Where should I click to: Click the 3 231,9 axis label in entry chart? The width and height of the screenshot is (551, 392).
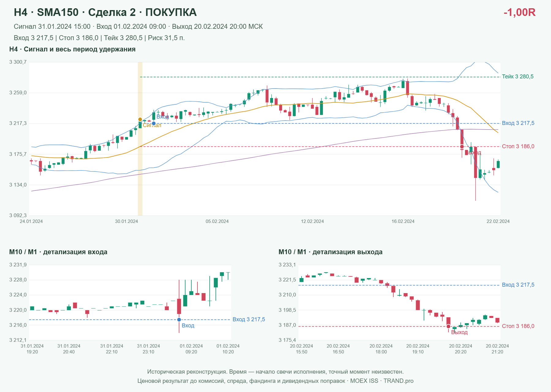tap(18, 265)
